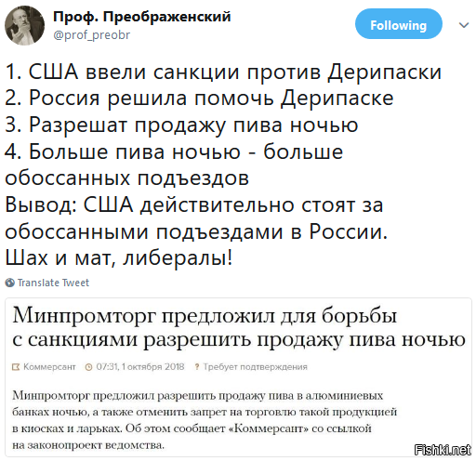Click the tweet line Разрешат продажу пива ночью
Image resolution: width=476 pixels, height=461 pixels.
pyautogui.click(x=181, y=125)
